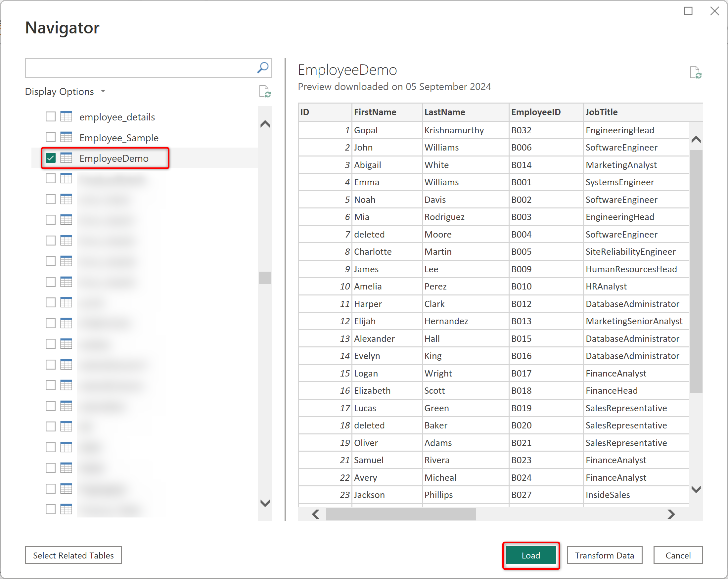Viewport: 728px width, 579px height.
Task: Refresh the EmployeeDemo preview via top-right icon
Action: (696, 72)
